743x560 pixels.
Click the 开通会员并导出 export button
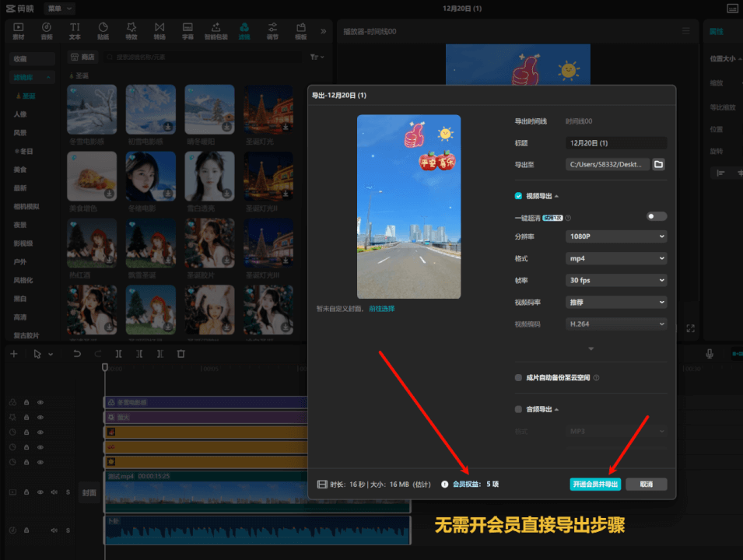[x=596, y=484]
